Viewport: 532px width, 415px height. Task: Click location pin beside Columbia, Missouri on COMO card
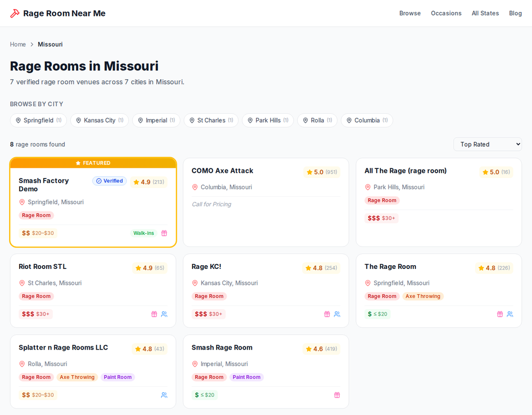pyautogui.click(x=195, y=187)
